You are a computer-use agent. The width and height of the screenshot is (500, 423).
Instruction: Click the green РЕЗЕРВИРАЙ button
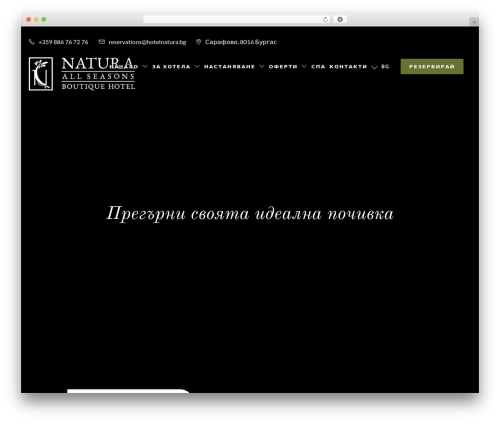(432, 67)
